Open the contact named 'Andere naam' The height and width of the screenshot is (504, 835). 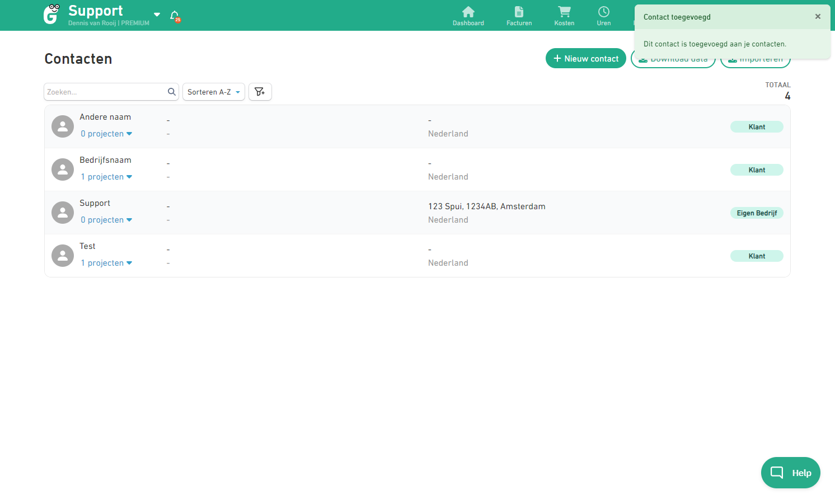click(x=105, y=117)
